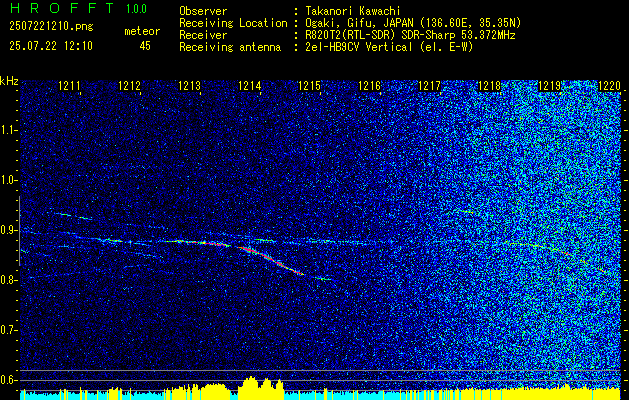Viewport: 629px width, 400px height.
Task: Click the 0.7 kHz frequency label
Action: [9, 330]
